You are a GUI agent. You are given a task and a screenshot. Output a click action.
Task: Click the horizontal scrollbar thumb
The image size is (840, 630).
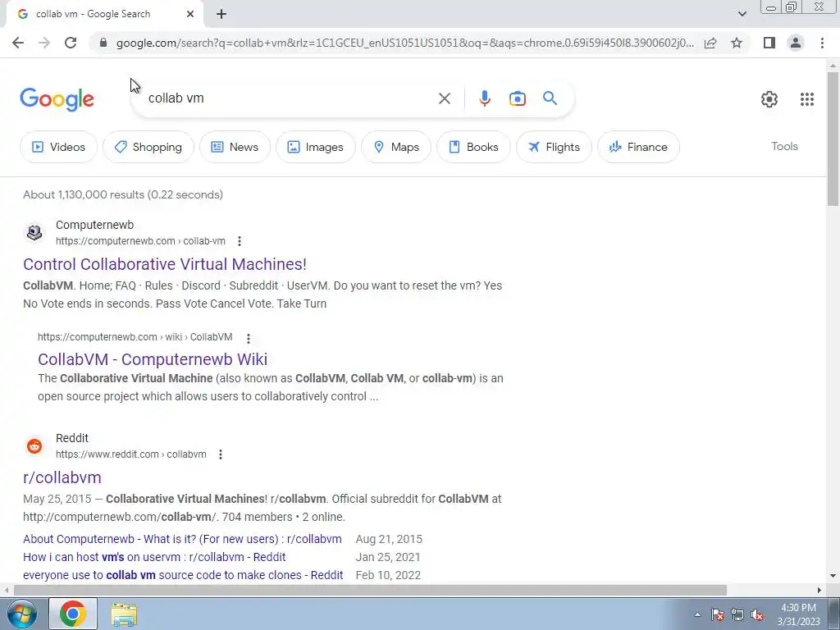[x=370, y=590]
